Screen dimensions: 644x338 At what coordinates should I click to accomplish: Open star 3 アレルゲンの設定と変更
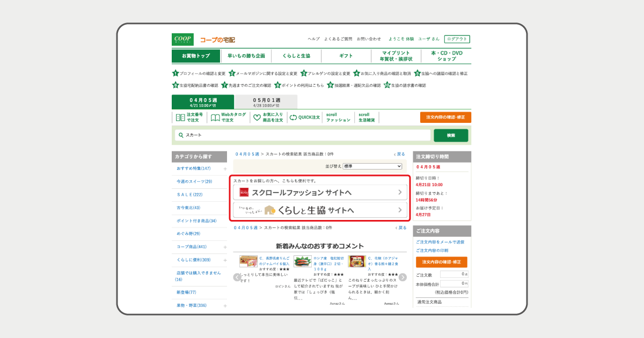tap(326, 74)
